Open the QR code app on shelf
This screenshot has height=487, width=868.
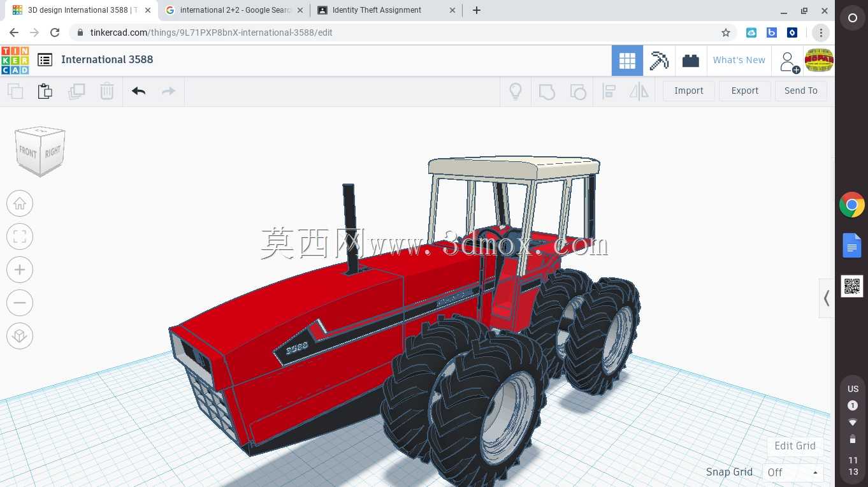pyautogui.click(x=852, y=286)
